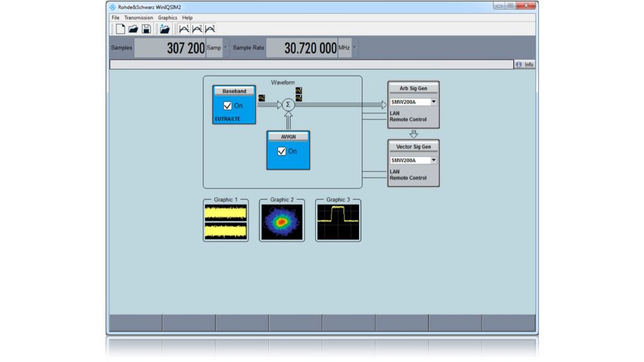This screenshot has width=644, height=362.
Task: Click the Samples value field
Action: (x=170, y=48)
